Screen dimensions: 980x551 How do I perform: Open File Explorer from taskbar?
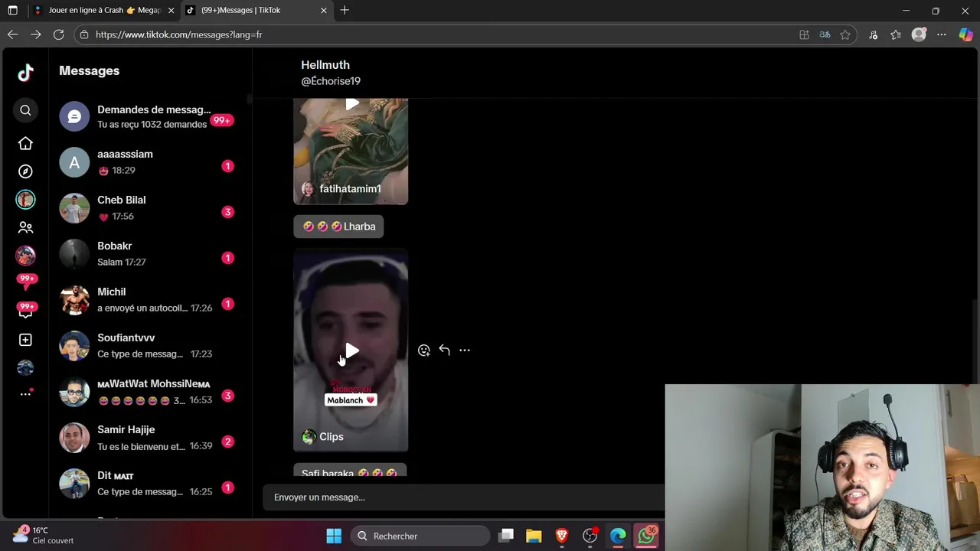tap(534, 536)
